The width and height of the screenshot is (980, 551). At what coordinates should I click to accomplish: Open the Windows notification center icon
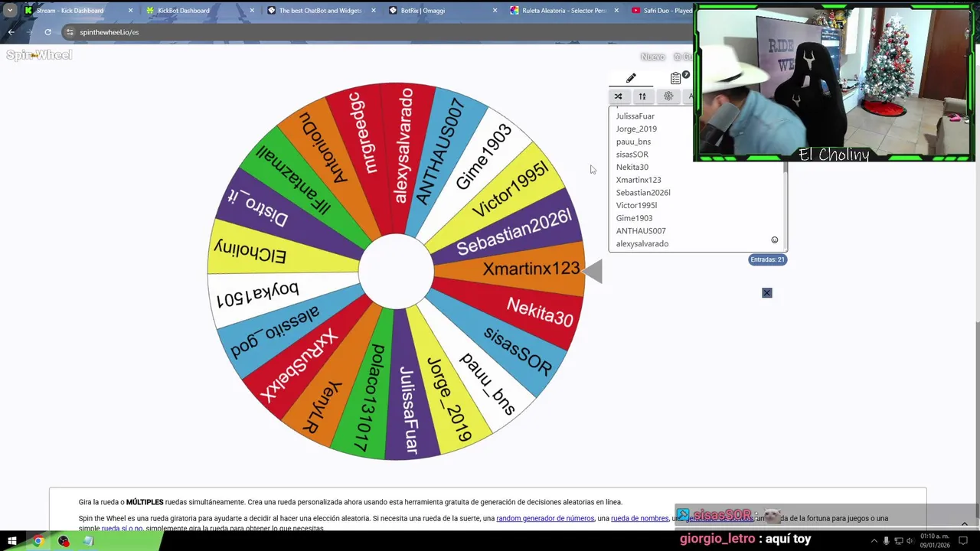(x=964, y=541)
